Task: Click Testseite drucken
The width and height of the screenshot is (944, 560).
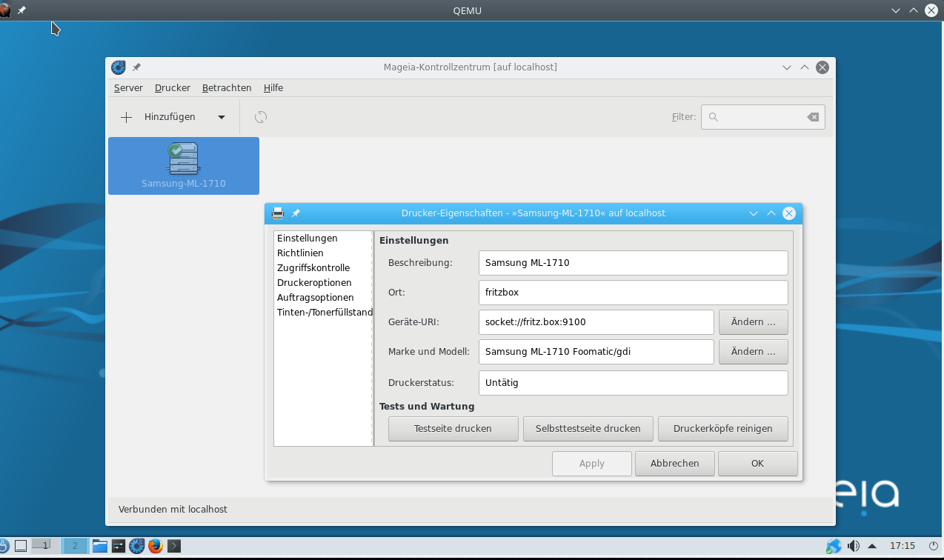Action: pyautogui.click(x=453, y=429)
